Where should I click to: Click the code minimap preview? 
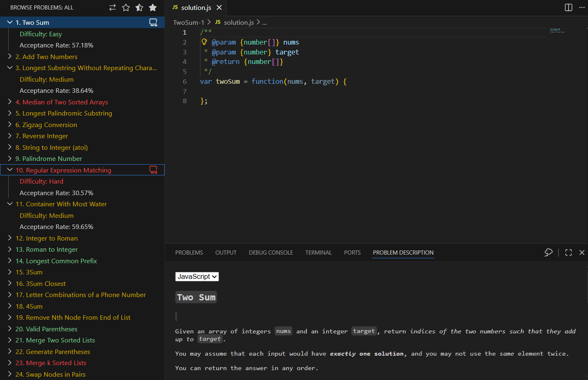(557, 31)
